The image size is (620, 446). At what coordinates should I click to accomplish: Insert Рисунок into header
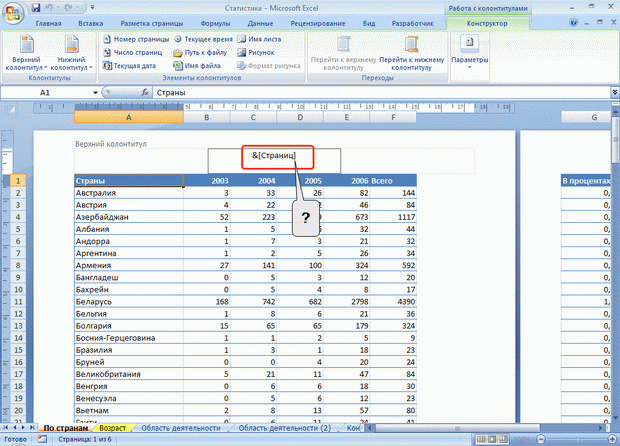click(255, 52)
